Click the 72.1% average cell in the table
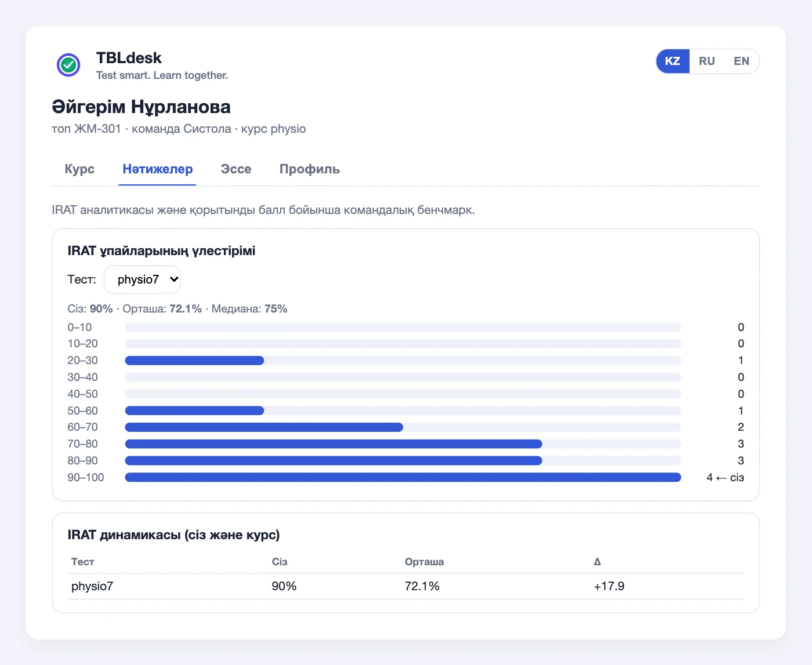The width and height of the screenshot is (812, 665). pyautogui.click(x=422, y=586)
